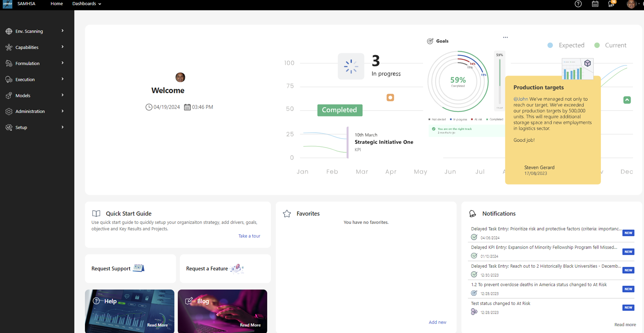Click the Take a tour link

[x=249, y=236]
